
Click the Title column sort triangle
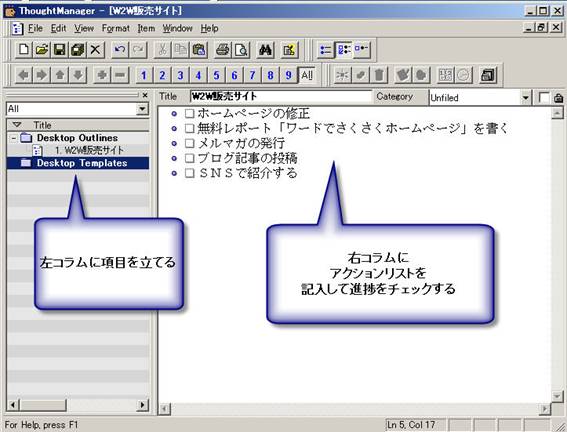tap(17, 125)
